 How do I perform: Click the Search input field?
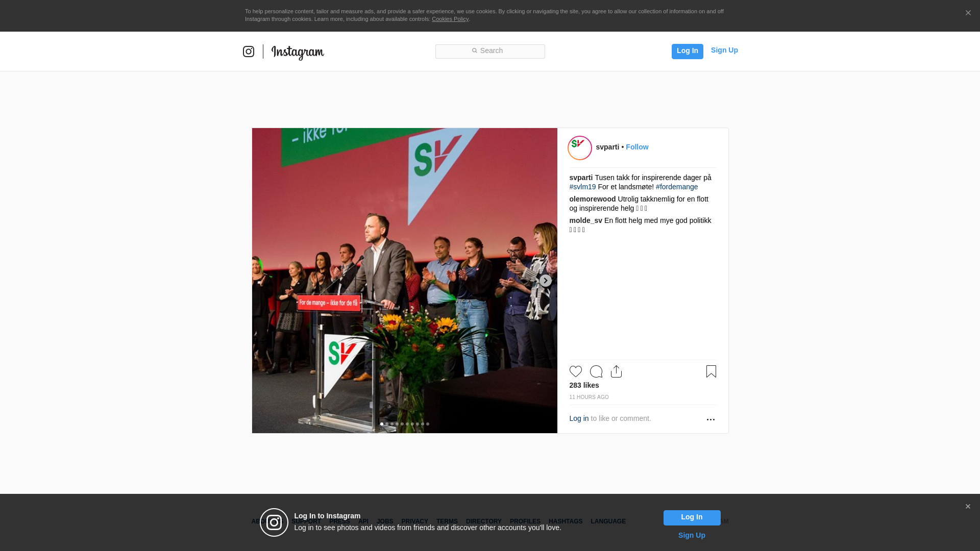pyautogui.click(x=490, y=52)
